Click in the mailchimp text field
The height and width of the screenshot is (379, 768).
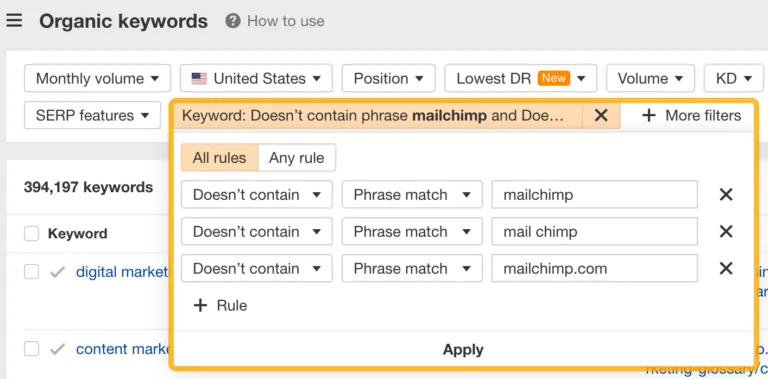coord(595,194)
